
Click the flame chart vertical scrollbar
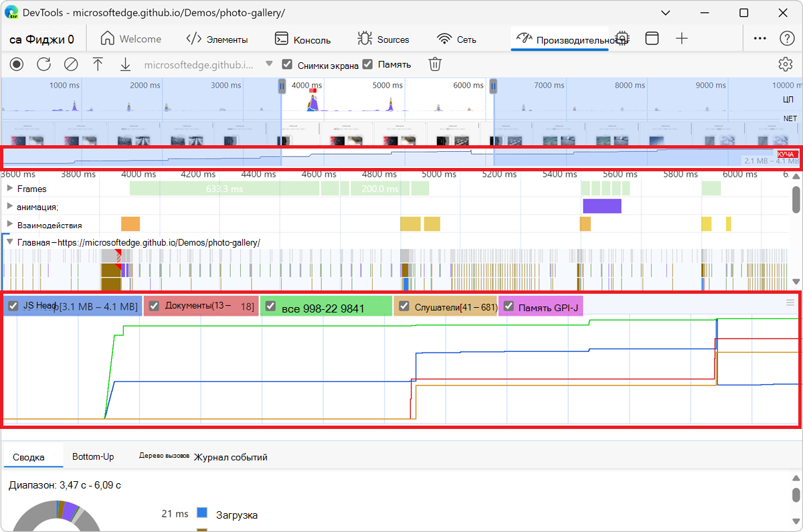(x=796, y=199)
